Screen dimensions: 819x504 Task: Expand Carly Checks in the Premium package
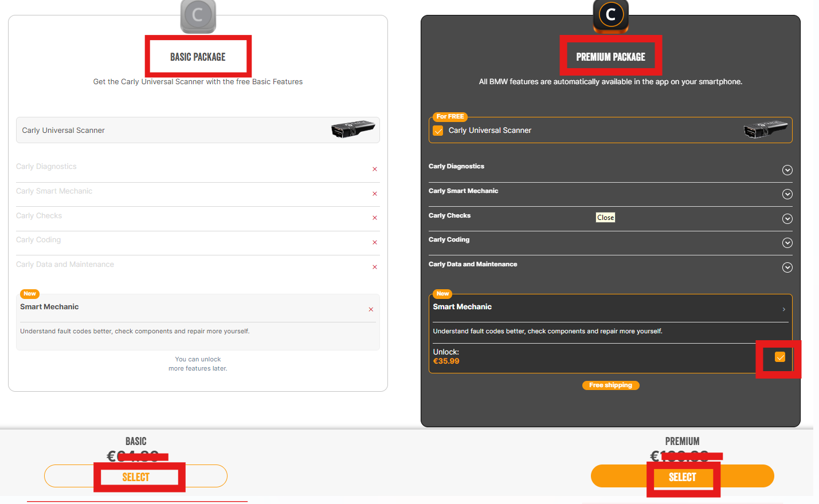point(787,219)
